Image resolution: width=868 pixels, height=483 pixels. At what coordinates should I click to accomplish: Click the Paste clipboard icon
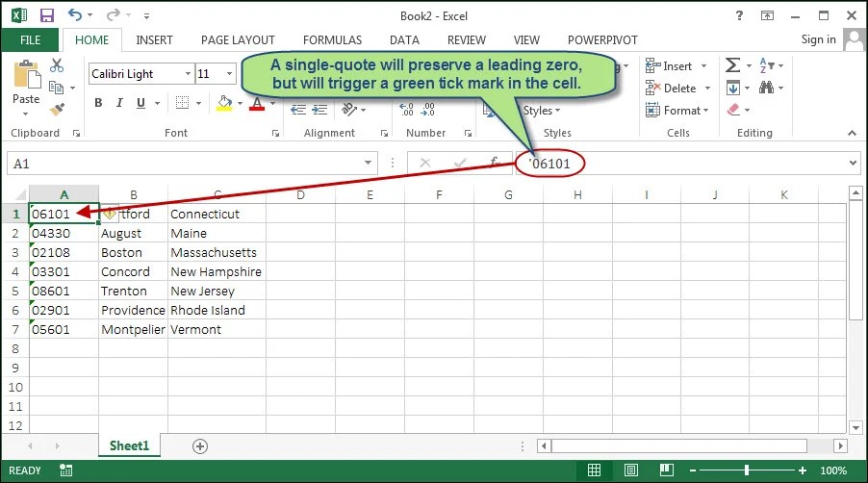(26, 75)
